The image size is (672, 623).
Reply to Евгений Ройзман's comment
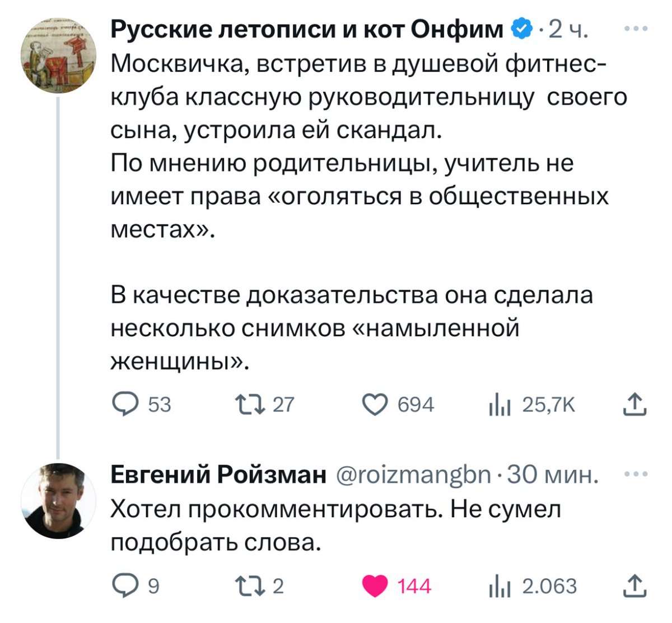tap(125, 586)
